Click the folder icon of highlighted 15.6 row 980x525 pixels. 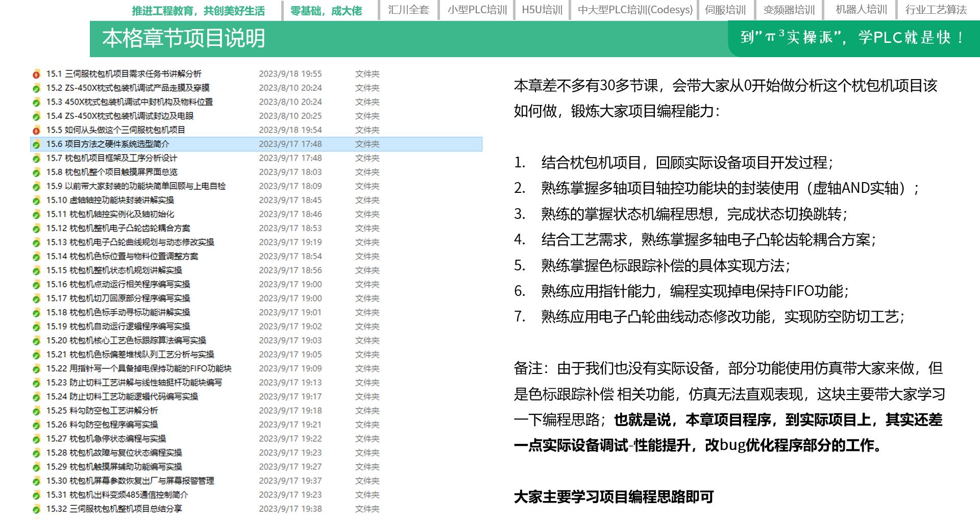tap(36, 144)
